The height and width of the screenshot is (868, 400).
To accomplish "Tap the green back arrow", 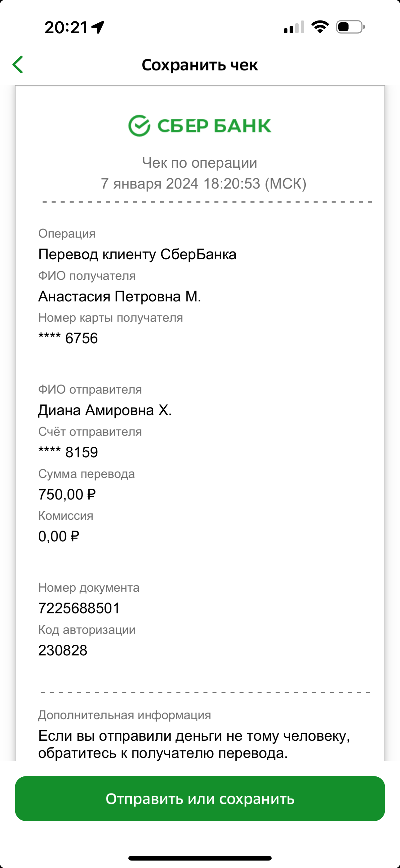I will point(17,64).
